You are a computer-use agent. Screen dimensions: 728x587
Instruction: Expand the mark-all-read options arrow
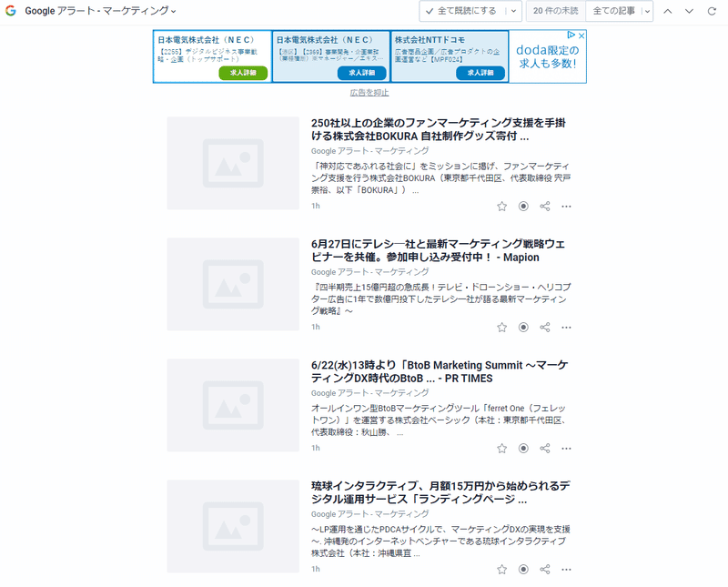click(513, 11)
